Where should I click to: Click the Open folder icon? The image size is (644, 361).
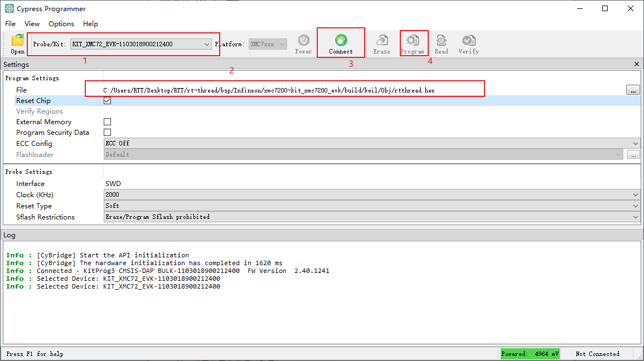coord(18,41)
